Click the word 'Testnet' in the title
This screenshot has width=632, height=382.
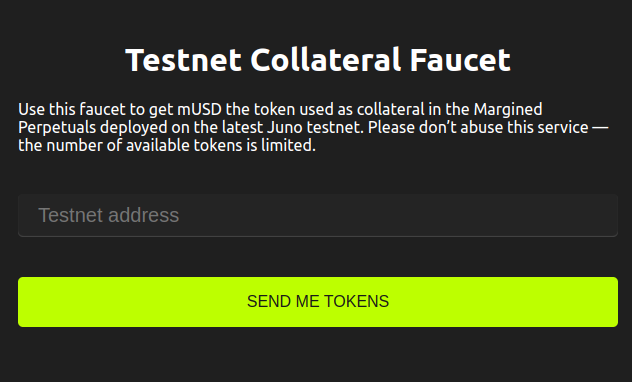click(183, 60)
